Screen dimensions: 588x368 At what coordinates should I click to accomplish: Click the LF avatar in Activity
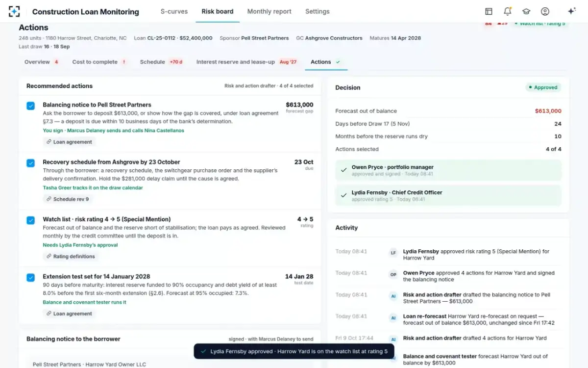coord(393,253)
